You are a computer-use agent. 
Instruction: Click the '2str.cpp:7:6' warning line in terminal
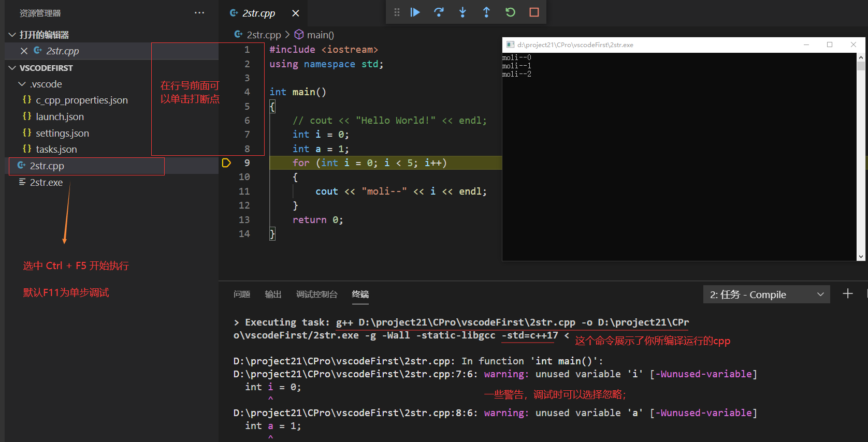click(x=495, y=374)
